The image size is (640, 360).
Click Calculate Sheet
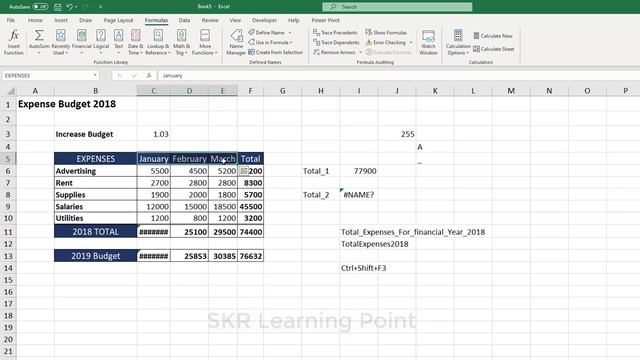(494, 49)
